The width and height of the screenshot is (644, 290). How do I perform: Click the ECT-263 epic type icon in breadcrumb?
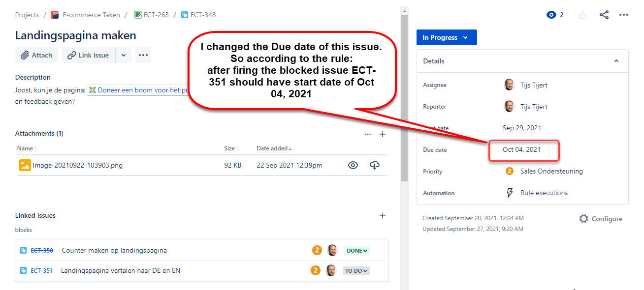[138, 15]
